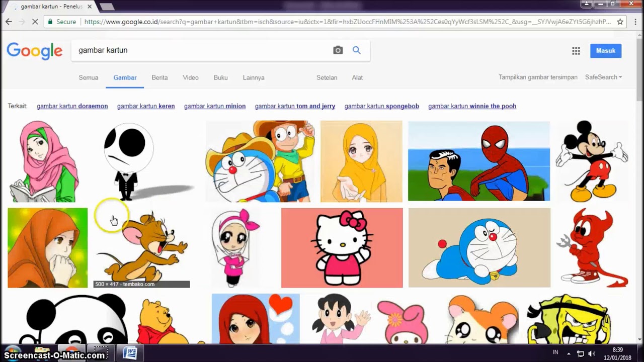This screenshot has width=644, height=362.
Task: Switch to the Semua tab
Action: (89, 77)
